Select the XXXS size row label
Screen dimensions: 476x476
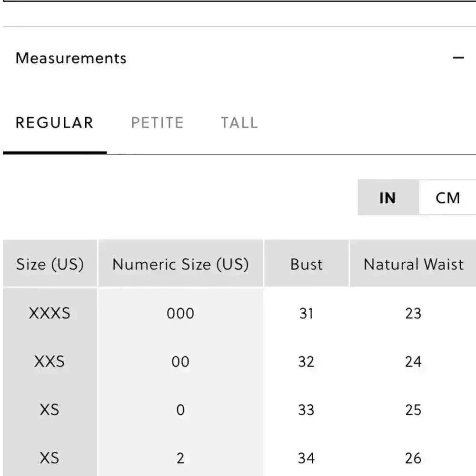50,313
